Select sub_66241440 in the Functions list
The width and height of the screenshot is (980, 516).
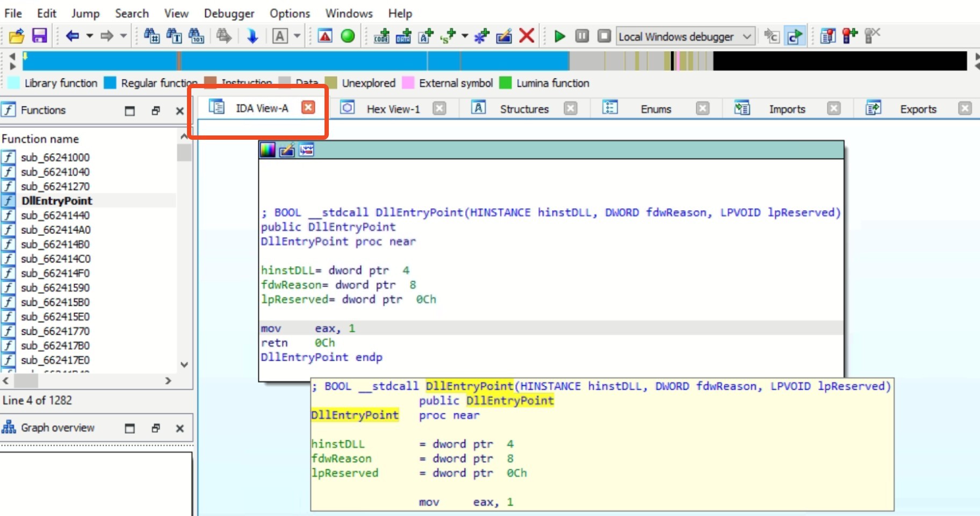tap(55, 215)
